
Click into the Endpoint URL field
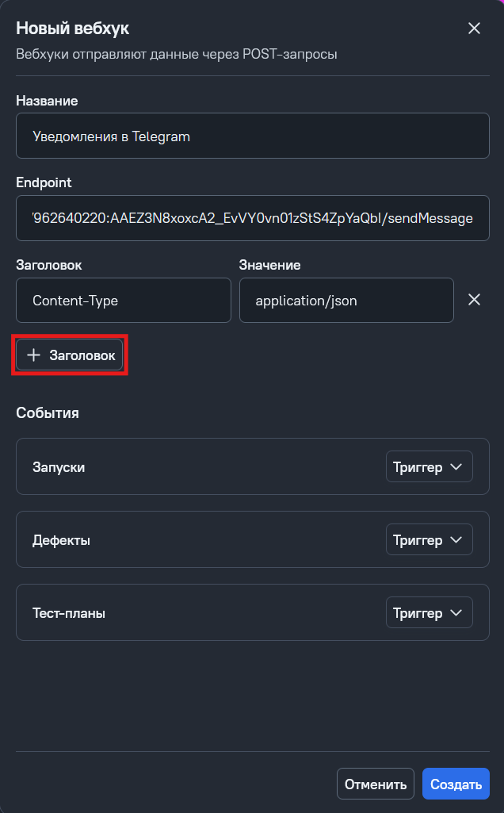pos(253,218)
